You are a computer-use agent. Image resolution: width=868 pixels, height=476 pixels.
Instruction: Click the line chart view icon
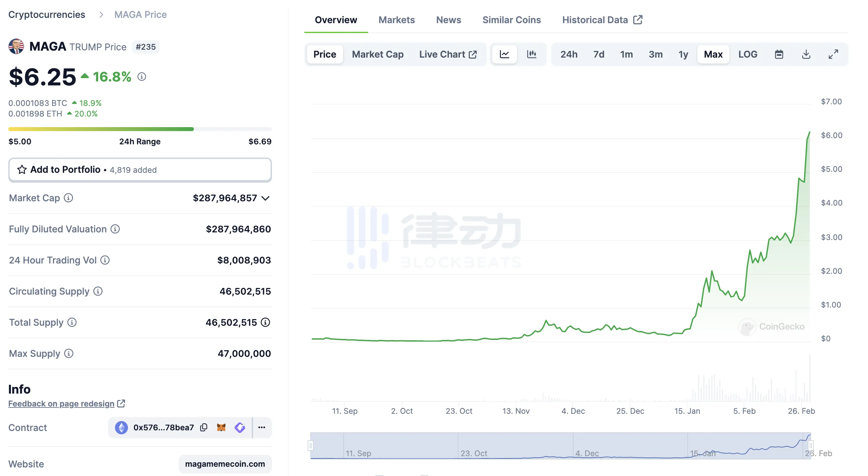[x=505, y=53]
